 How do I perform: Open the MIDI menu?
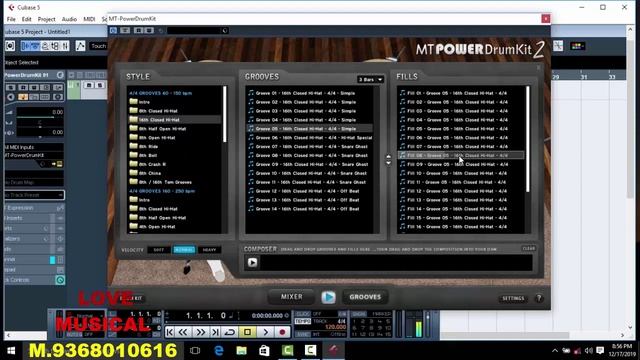pyautogui.click(x=89, y=19)
